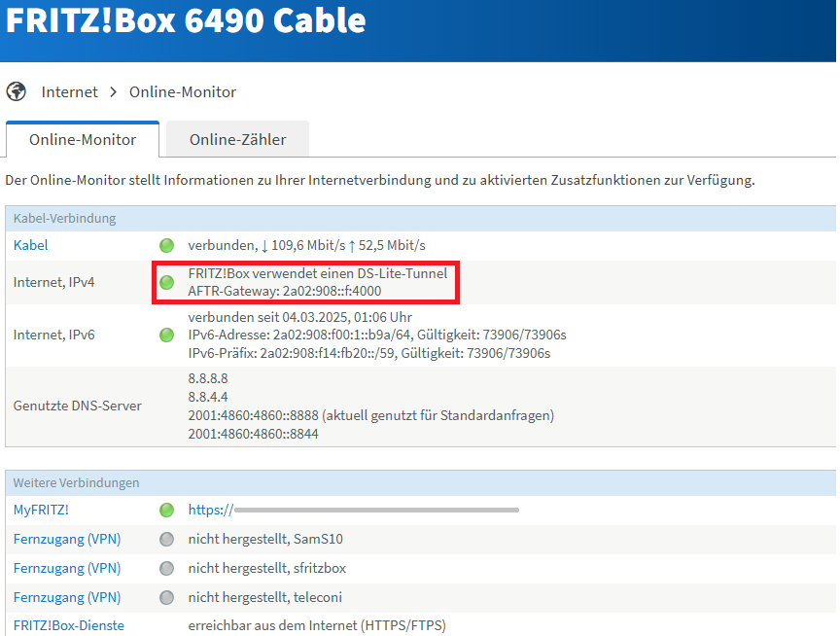840x636 pixels.
Task: Click the 'Internet, IPv4' row label
Action: tap(54, 282)
